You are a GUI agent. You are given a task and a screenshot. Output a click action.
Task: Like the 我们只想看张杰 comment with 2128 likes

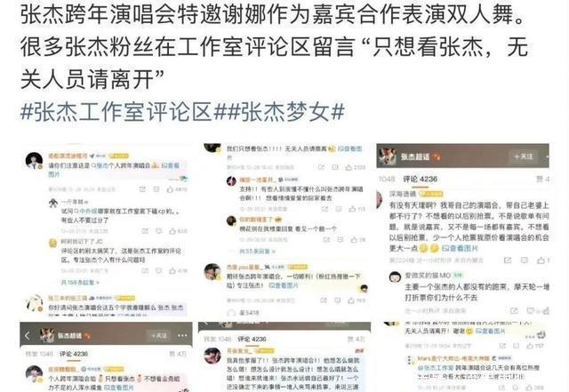coord(349,167)
